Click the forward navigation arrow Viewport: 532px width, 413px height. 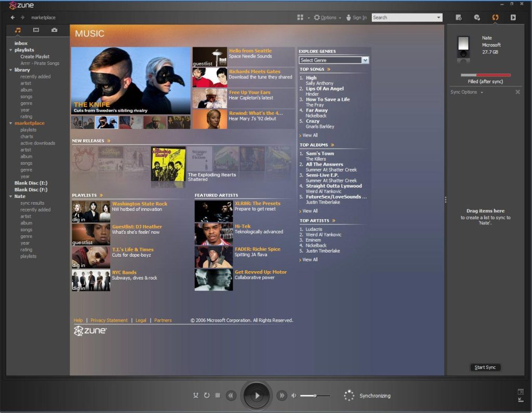tap(23, 17)
